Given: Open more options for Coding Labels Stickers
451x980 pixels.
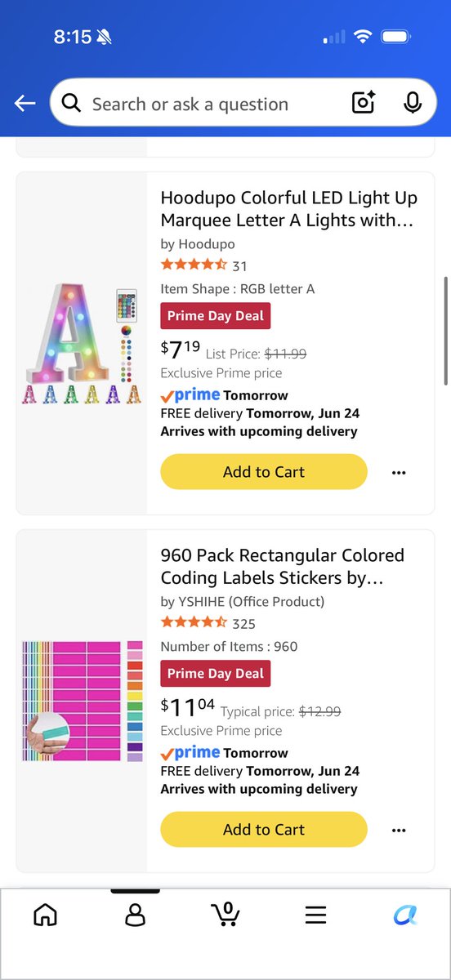Looking at the screenshot, I should tap(399, 830).
